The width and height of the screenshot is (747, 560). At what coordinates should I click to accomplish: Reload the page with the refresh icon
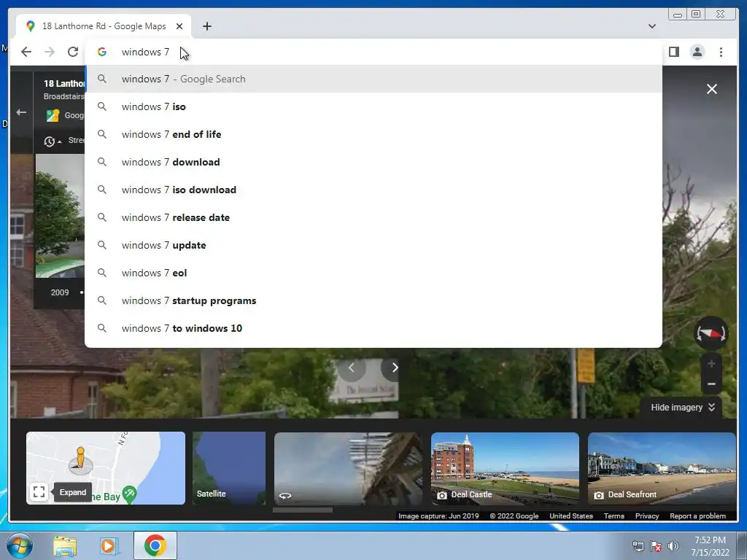[73, 52]
